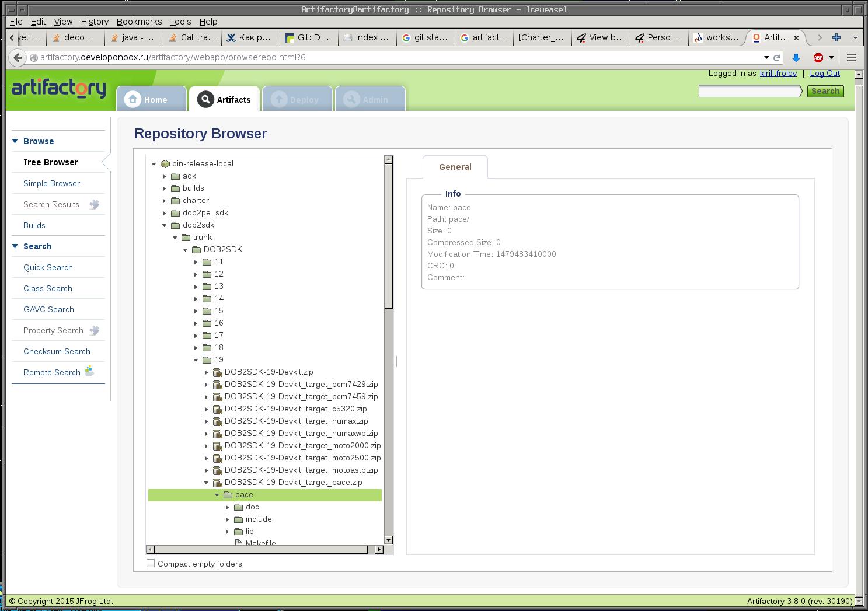Open the GAVC Search link
Viewport: 868px width, 611px height.
coord(48,309)
